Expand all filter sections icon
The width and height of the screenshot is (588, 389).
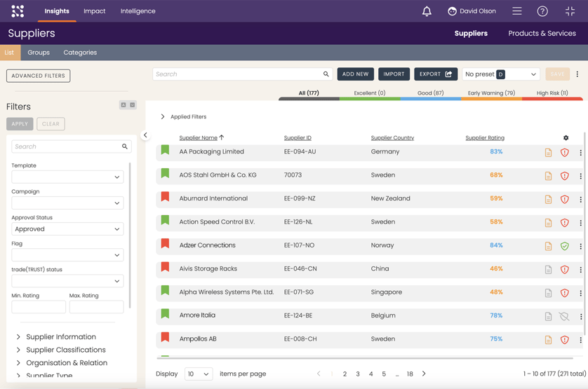tap(133, 105)
